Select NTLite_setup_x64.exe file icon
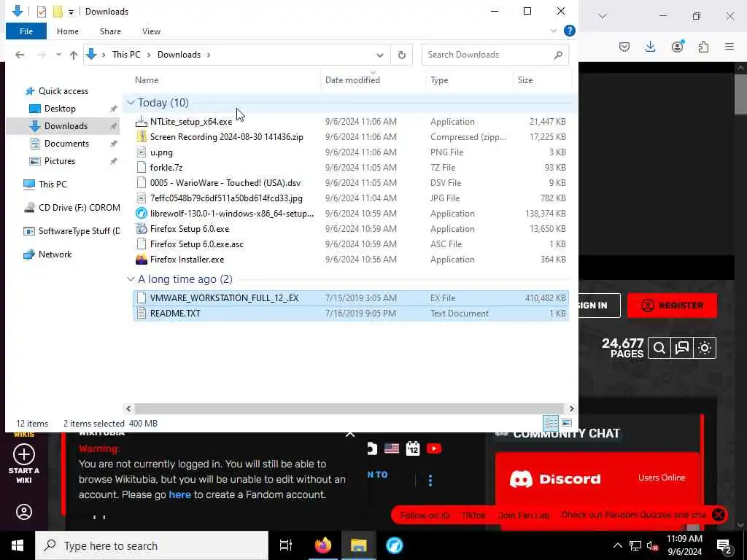Screen dimensions: 747x560 pos(142,122)
